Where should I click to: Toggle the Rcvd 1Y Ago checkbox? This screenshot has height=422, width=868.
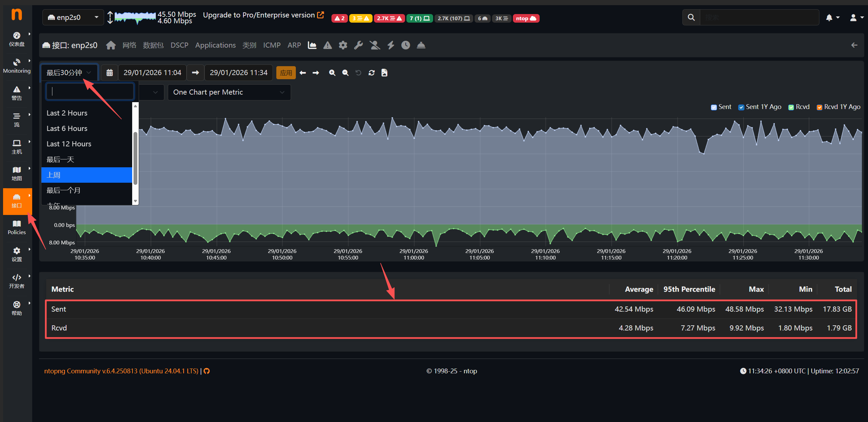pos(819,107)
